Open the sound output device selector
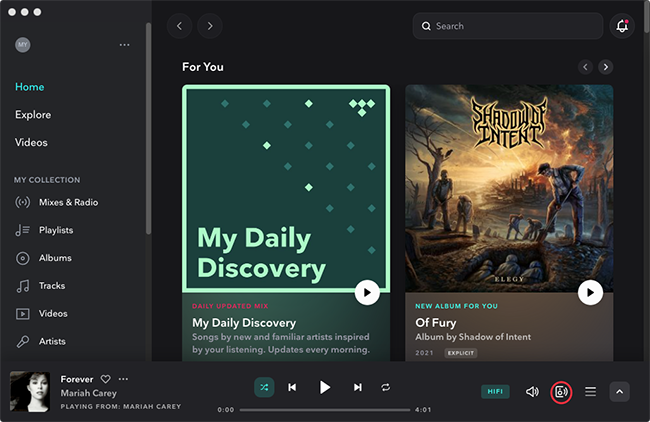This screenshot has width=650, height=422. [x=561, y=392]
